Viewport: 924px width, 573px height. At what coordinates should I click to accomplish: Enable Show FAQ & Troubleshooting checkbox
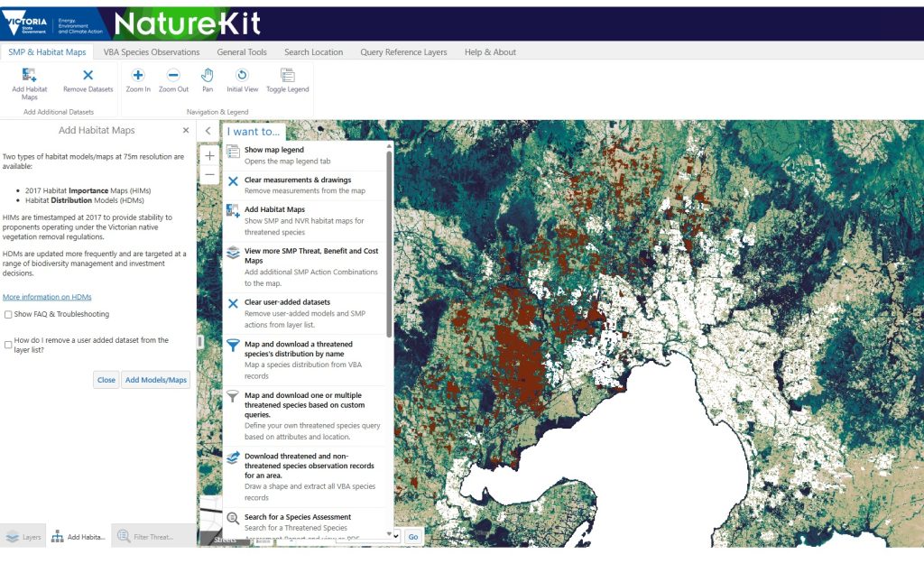point(8,315)
